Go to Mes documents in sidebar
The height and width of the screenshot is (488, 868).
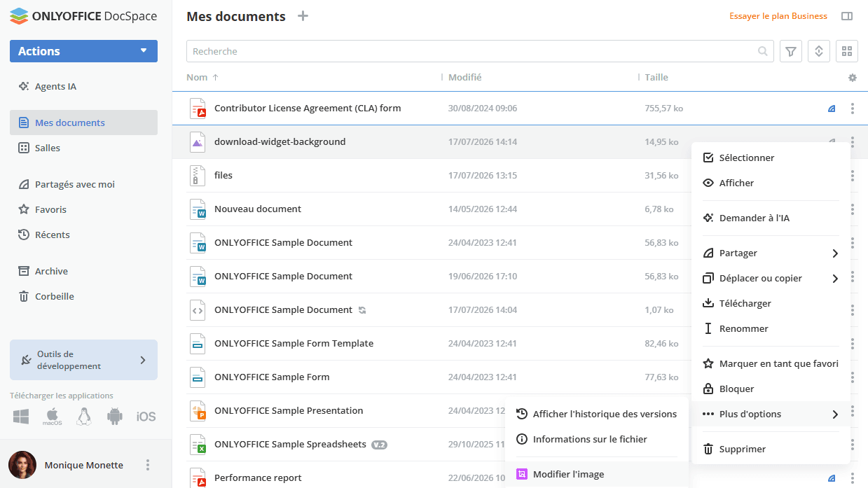[83, 123]
